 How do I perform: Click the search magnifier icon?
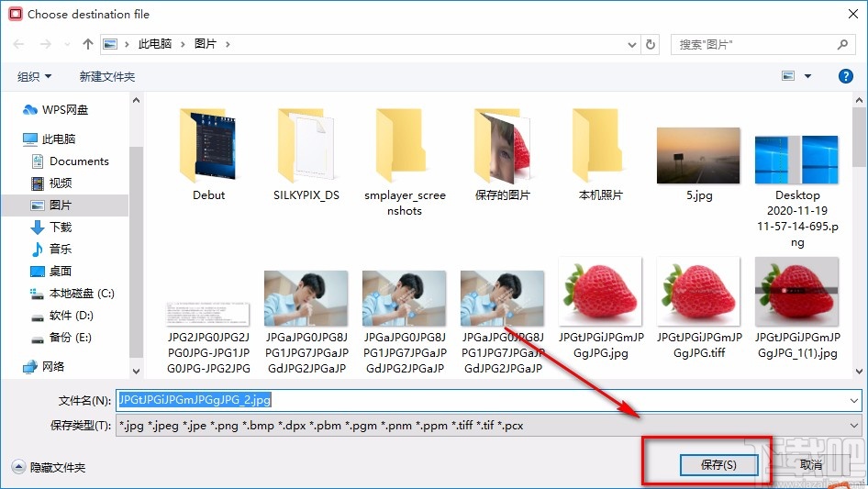pyautogui.click(x=842, y=44)
